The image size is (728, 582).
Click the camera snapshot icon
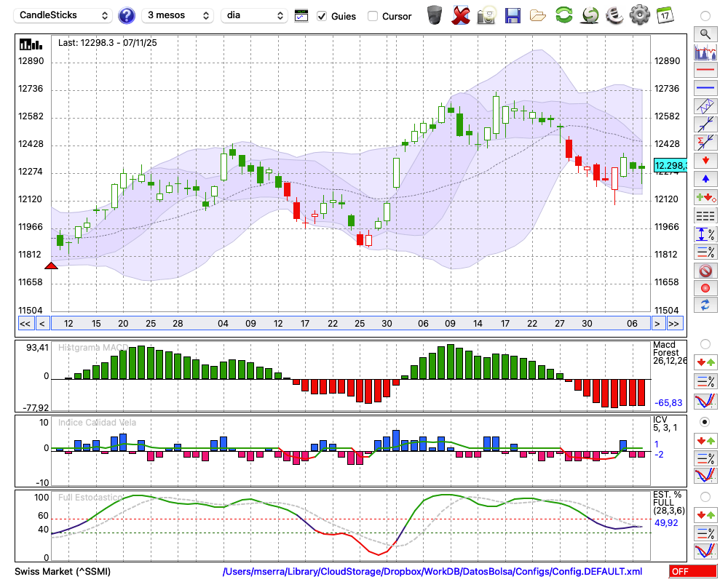click(486, 15)
